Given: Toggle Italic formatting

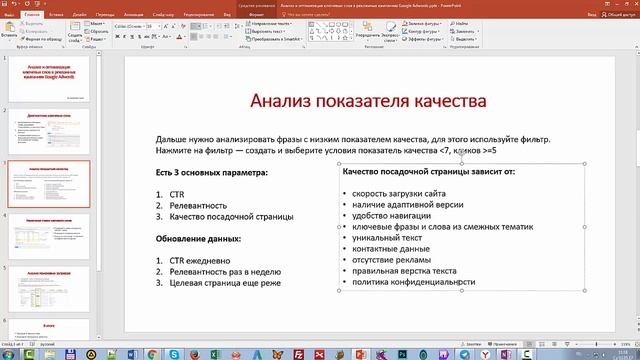Looking at the screenshot, I should pyautogui.click(x=124, y=37).
